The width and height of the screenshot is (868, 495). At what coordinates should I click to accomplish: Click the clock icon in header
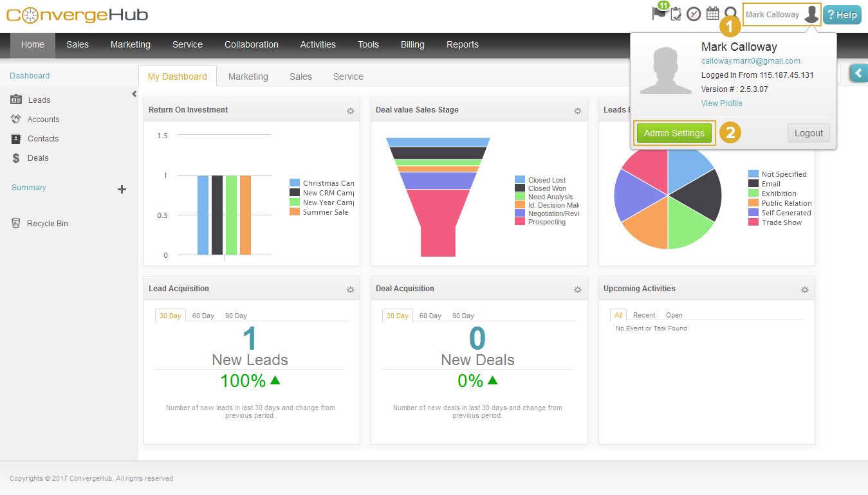click(694, 14)
